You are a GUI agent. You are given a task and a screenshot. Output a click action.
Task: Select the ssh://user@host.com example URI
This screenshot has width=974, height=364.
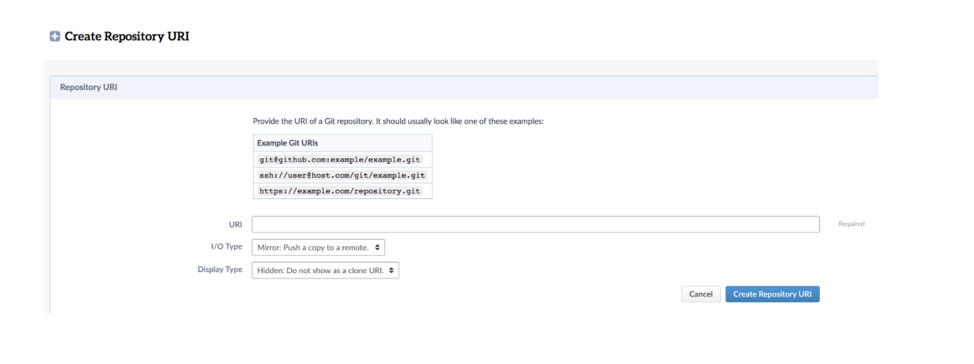(342, 176)
